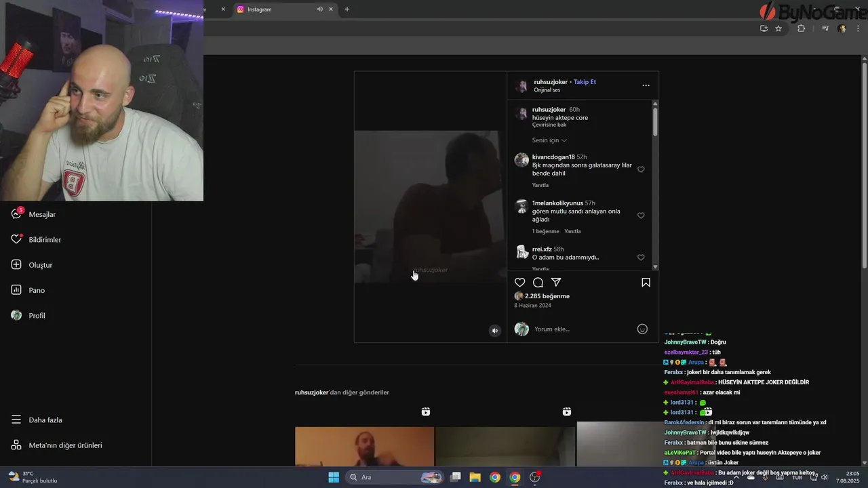Viewport: 868px width, 488px height.
Task: Open OBS icon in taskbar
Action: pyautogui.click(x=535, y=477)
